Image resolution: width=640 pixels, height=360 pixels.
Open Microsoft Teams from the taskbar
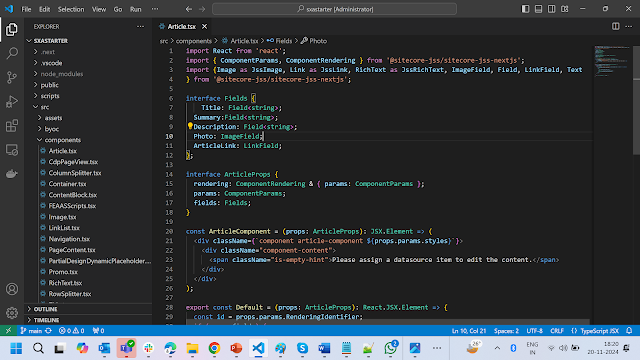point(127,348)
